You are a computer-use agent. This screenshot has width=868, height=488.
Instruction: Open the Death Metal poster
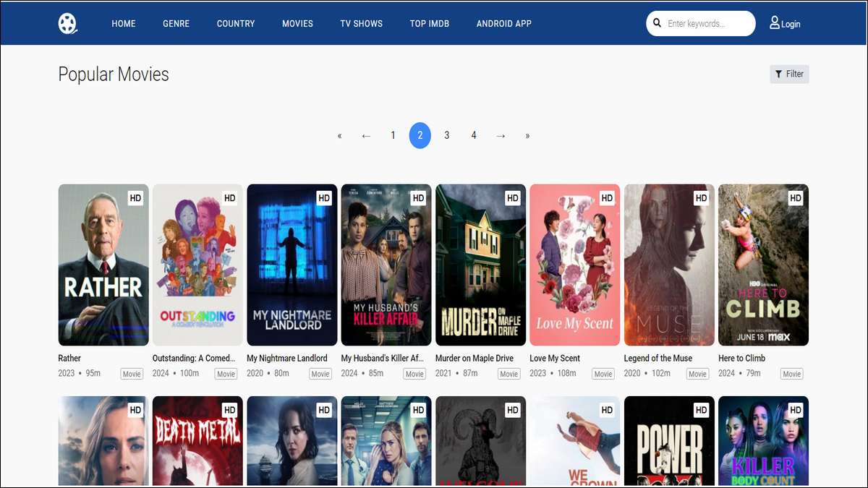pyautogui.click(x=197, y=441)
